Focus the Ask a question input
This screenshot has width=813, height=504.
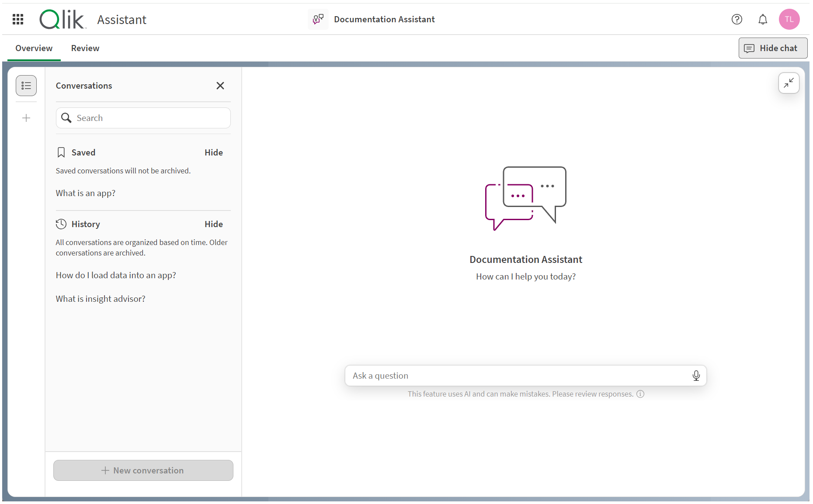point(526,376)
